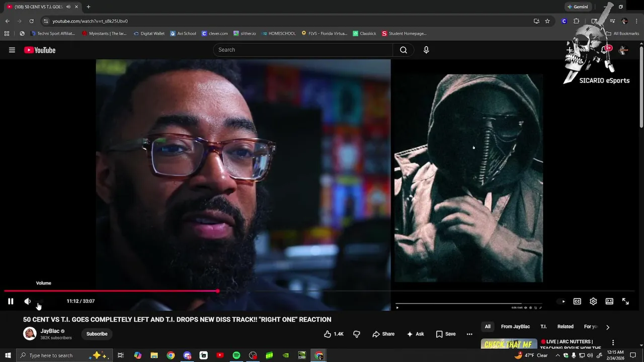Enter full screen mode
This screenshot has width=644, height=362.
[625, 301]
